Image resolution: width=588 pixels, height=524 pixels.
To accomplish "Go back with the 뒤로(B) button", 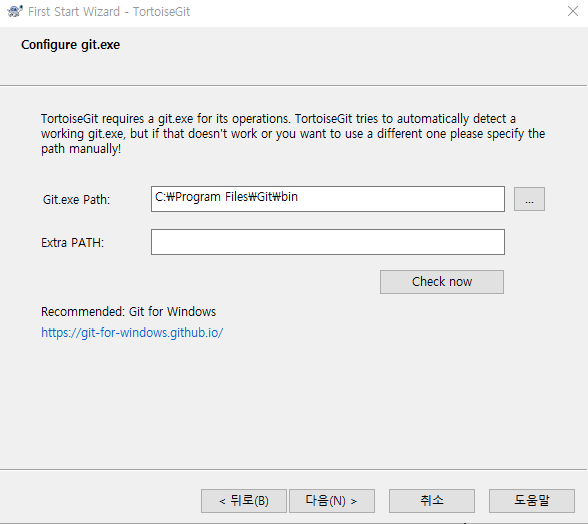I will (x=244, y=501).
